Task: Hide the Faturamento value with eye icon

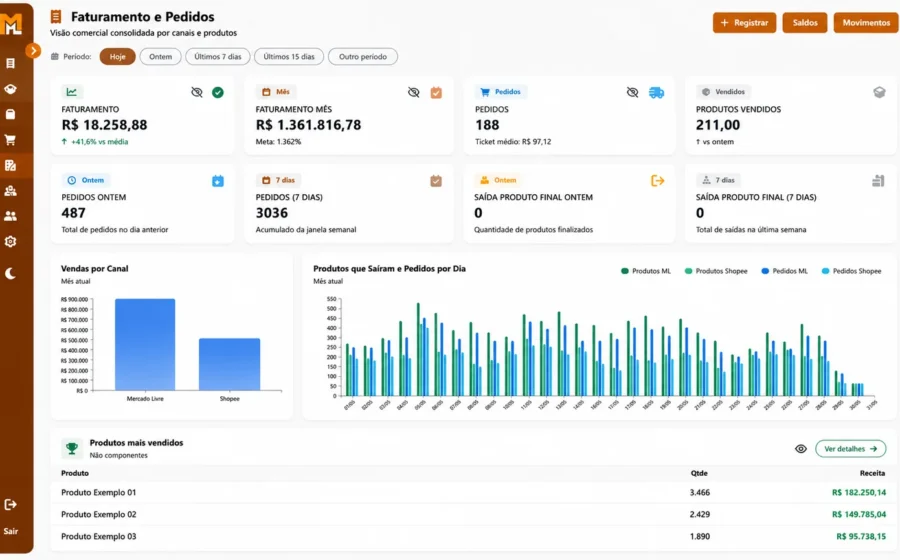Action: 197,92
